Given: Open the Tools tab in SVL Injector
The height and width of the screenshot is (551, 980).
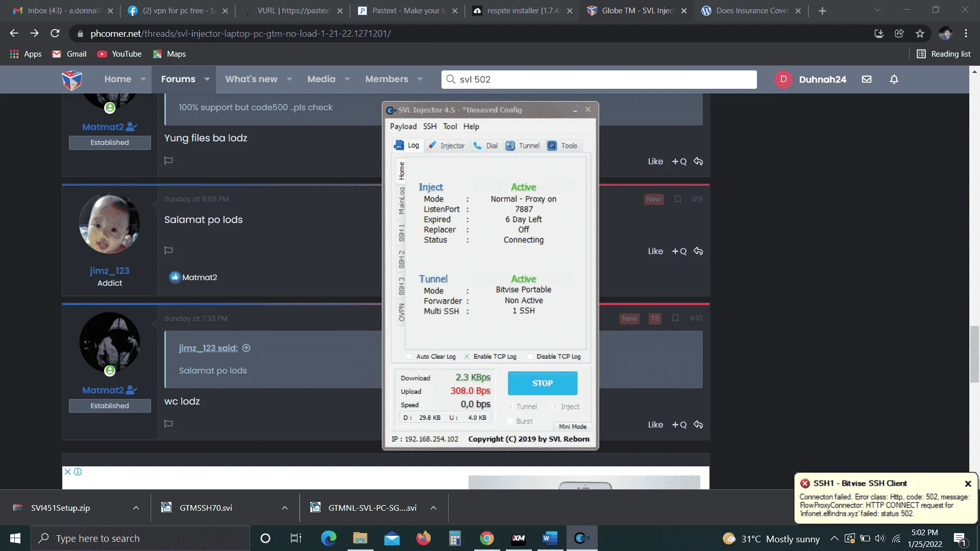Looking at the screenshot, I should (562, 145).
